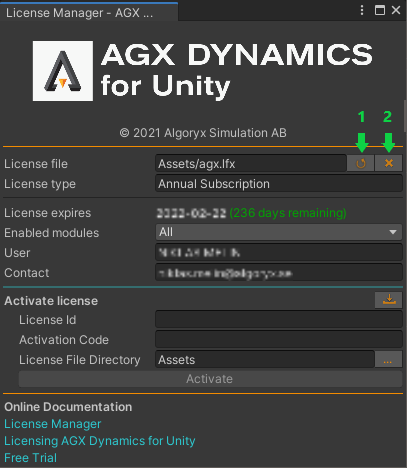Click the download license icon beside Activate license
Screen dimensions: 407x468
[389, 300]
